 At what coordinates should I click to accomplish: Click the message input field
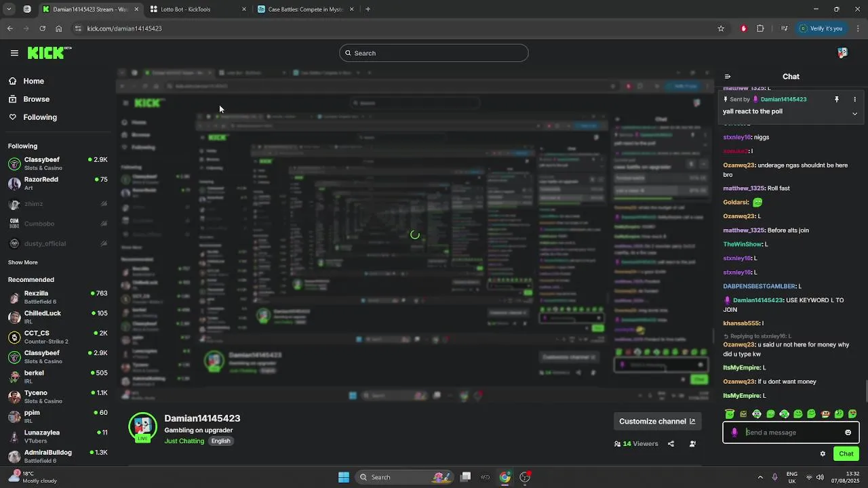pyautogui.click(x=792, y=432)
